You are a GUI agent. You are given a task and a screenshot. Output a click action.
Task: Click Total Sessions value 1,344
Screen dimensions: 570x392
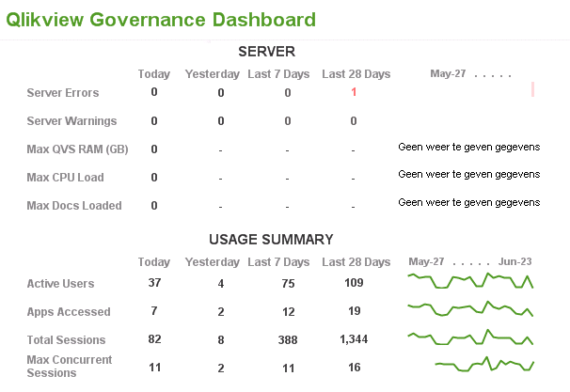click(x=354, y=339)
